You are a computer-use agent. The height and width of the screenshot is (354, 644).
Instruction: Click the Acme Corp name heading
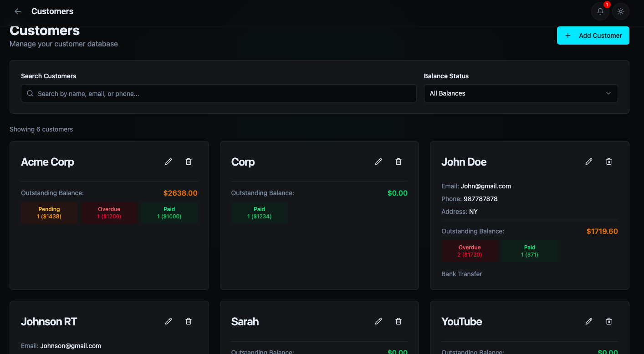click(x=47, y=162)
